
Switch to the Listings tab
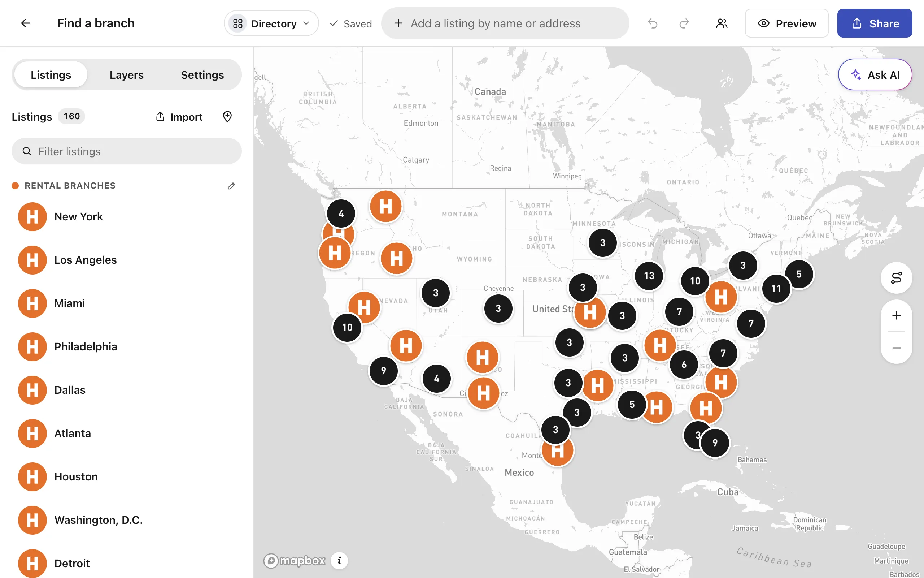point(51,75)
